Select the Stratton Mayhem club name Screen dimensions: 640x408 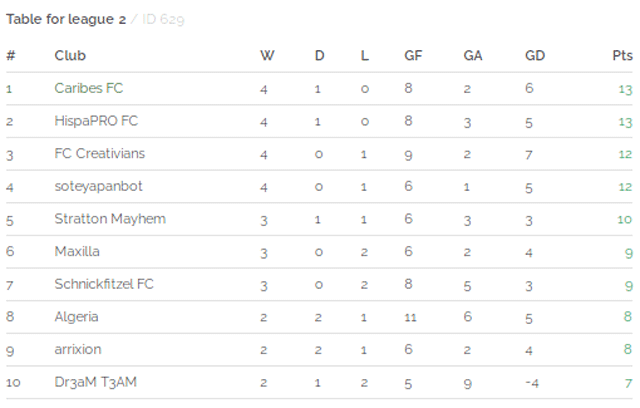coord(110,219)
